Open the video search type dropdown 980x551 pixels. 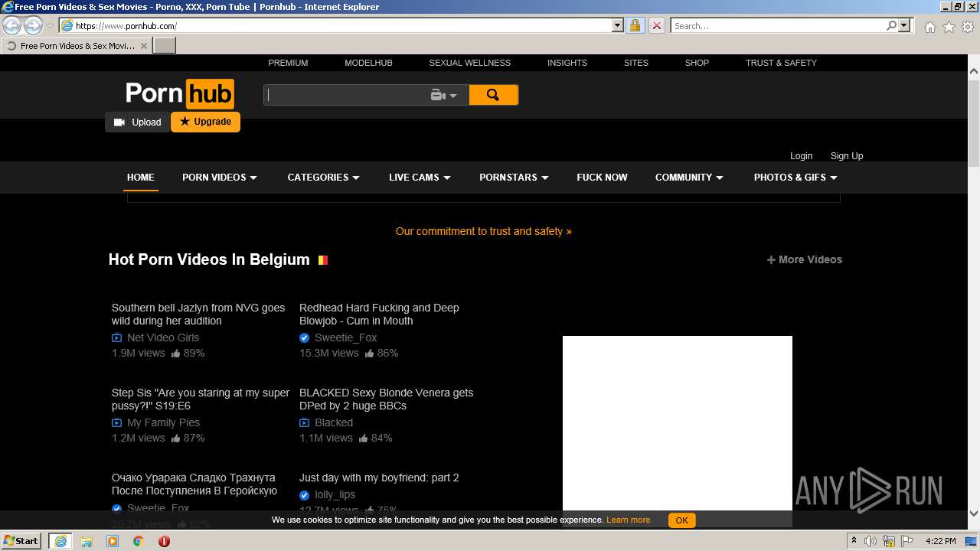(444, 96)
